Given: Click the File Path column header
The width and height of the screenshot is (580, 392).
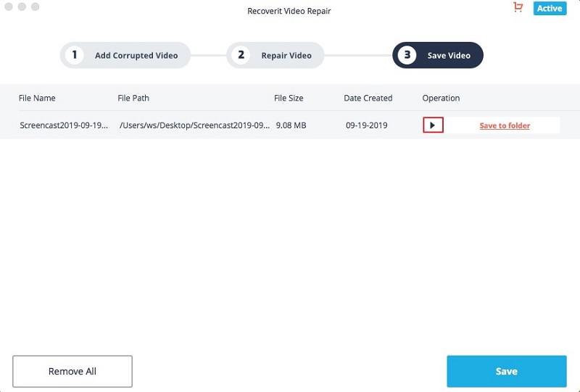Looking at the screenshot, I should click(133, 98).
